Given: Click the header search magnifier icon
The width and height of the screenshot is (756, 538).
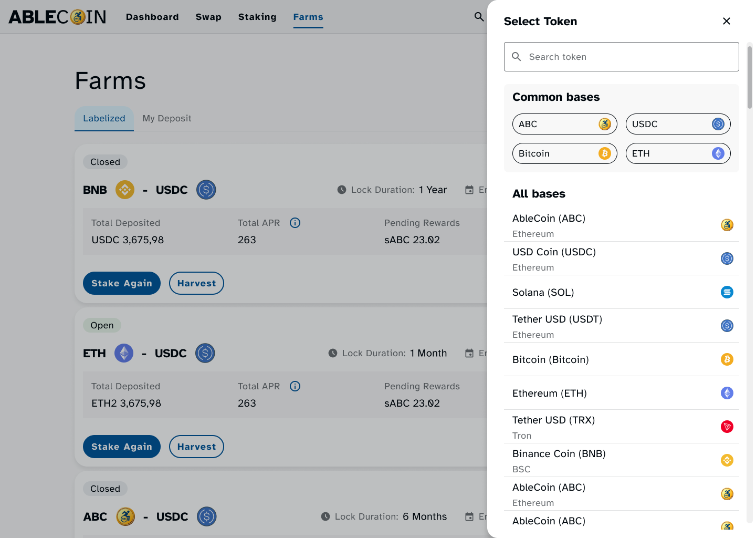Looking at the screenshot, I should (x=479, y=17).
